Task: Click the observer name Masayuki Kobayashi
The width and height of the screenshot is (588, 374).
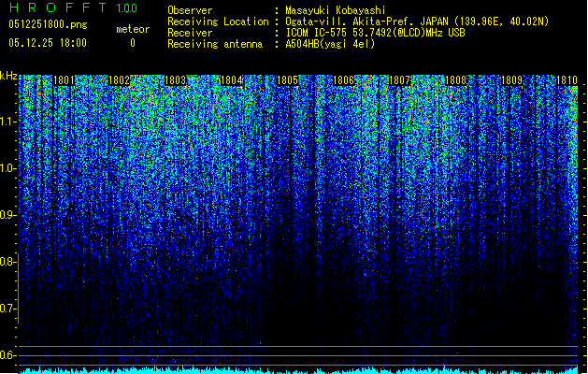Action: [x=335, y=10]
